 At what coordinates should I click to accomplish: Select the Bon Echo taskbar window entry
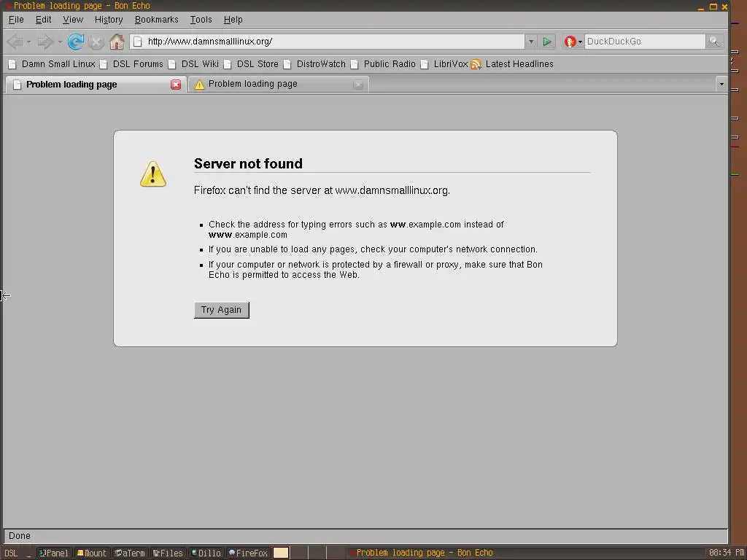click(422, 553)
